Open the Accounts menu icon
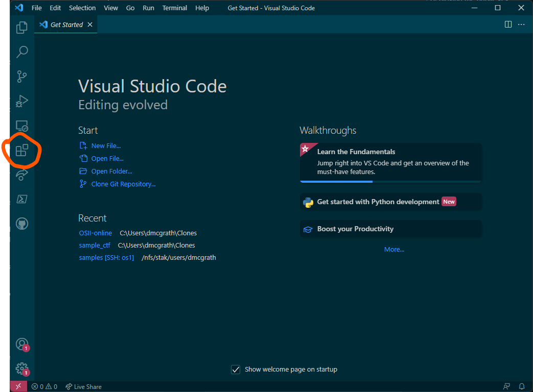This screenshot has width=533, height=392. point(22,344)
